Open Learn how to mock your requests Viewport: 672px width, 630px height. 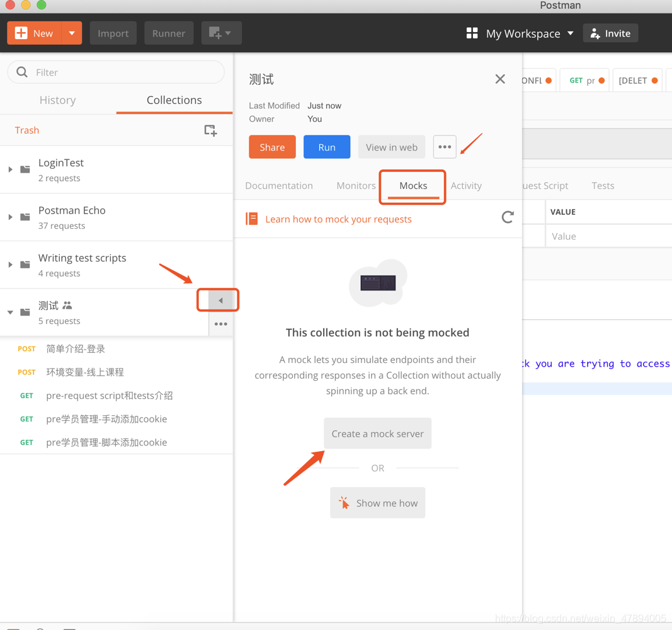pyautogui.click(x=339, y=219)
